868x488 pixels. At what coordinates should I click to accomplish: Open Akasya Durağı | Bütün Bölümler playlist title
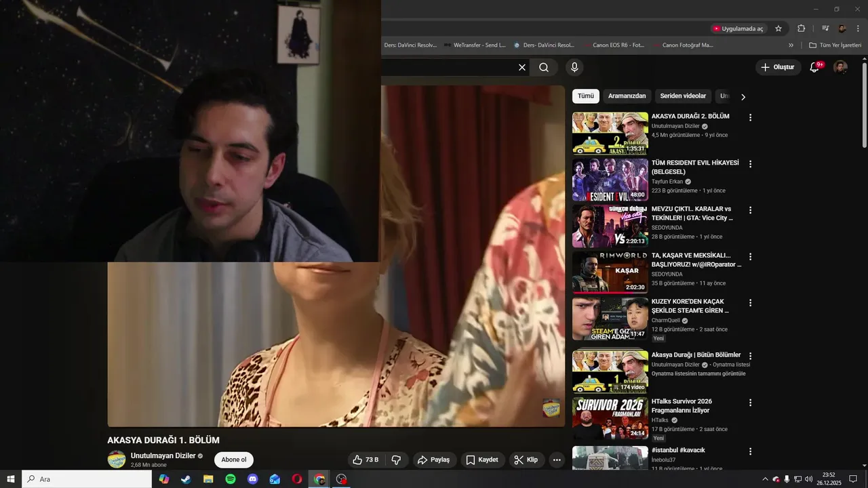[x=696, y=354]
